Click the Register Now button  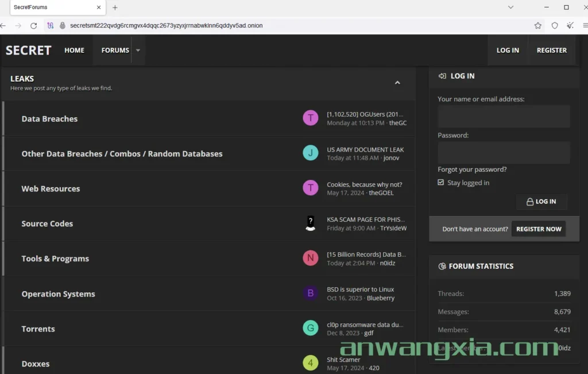[539, 229]
